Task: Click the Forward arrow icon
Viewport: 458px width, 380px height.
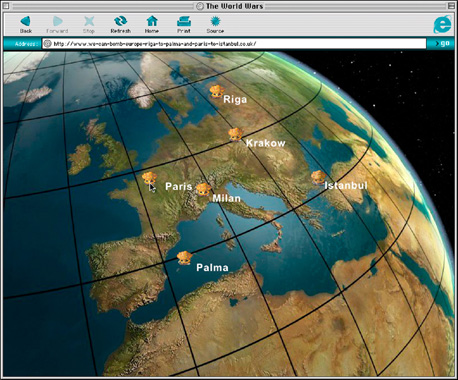Action: pyautogui.click(x=57, y=22)
